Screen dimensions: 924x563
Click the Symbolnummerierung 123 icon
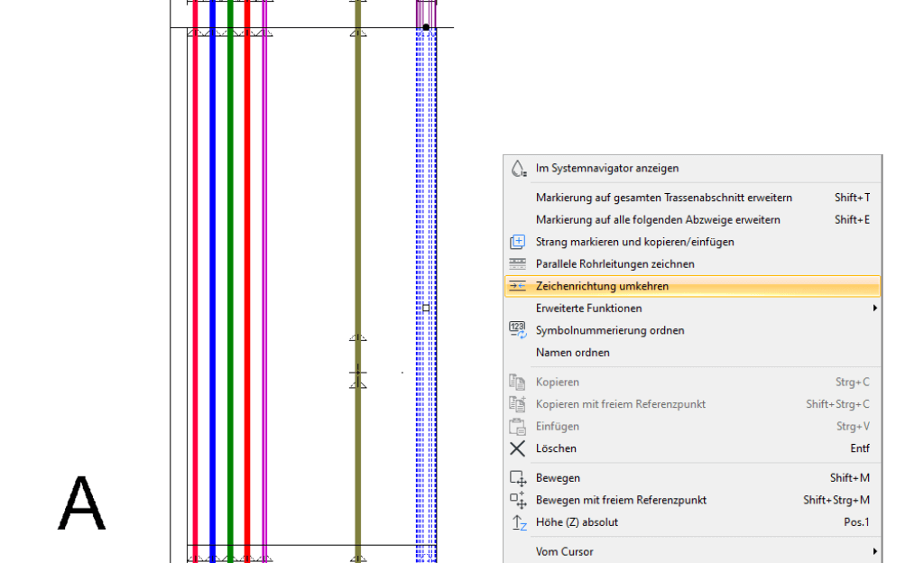(x=517, y=330)
